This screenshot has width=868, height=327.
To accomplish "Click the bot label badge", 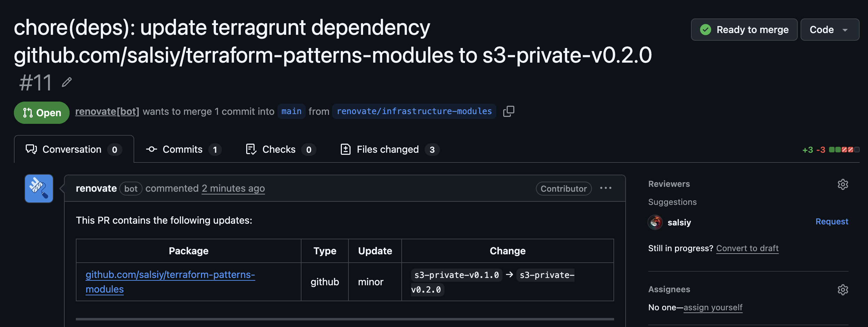I will (x=131, y=189).
